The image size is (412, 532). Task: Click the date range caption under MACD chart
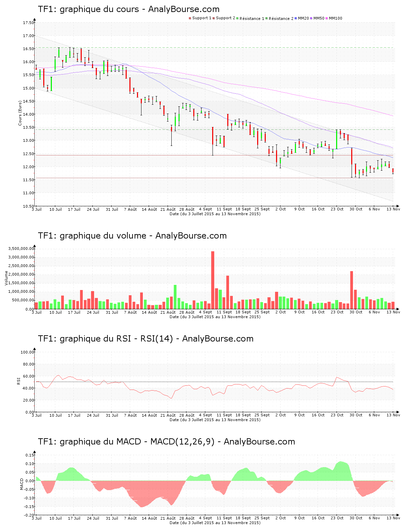215,523
